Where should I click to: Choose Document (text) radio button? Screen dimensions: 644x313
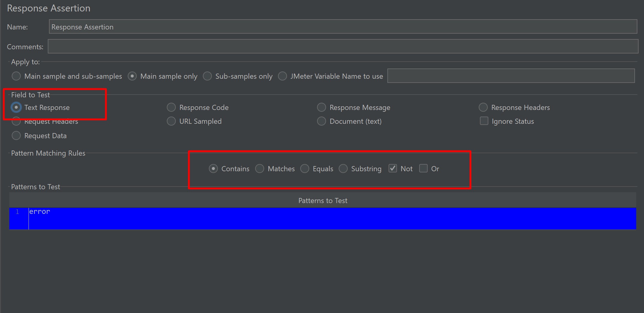click(322, 121)
